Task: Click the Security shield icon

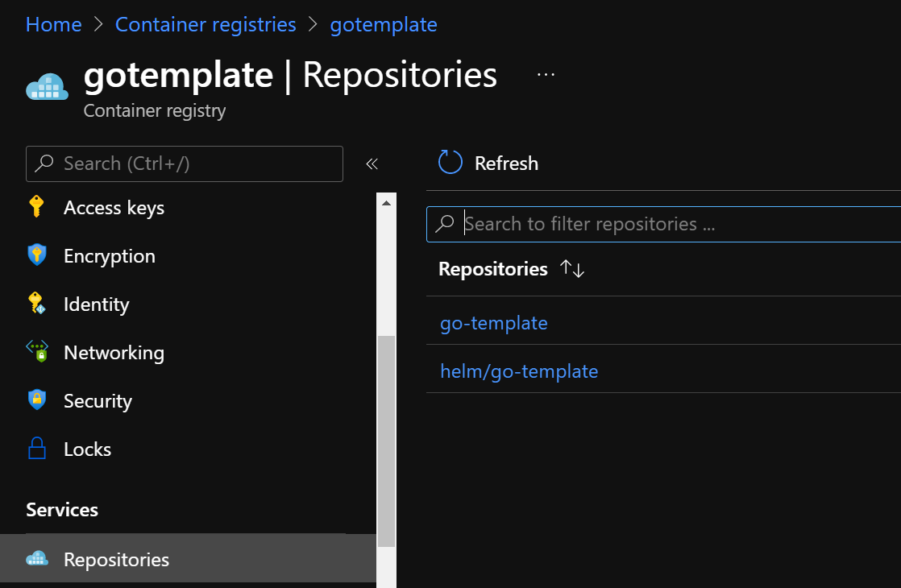Action: pos(37,400)
